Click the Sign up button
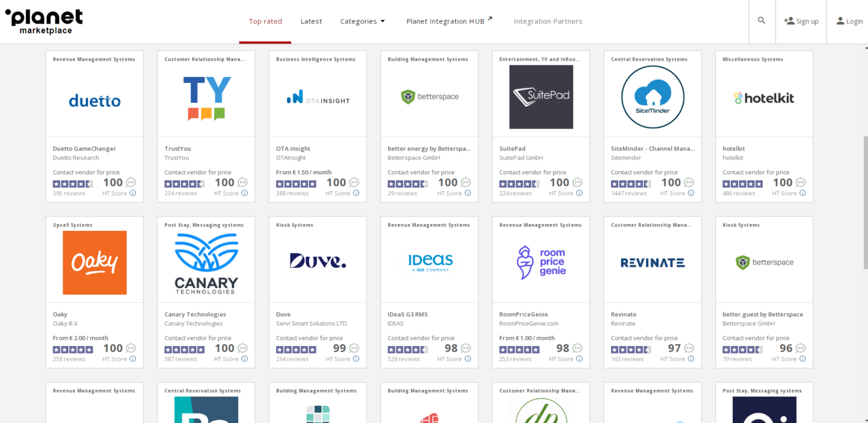The width and height of the screenshot is (868, 423). pyautogui.click(x=801, y=21)
